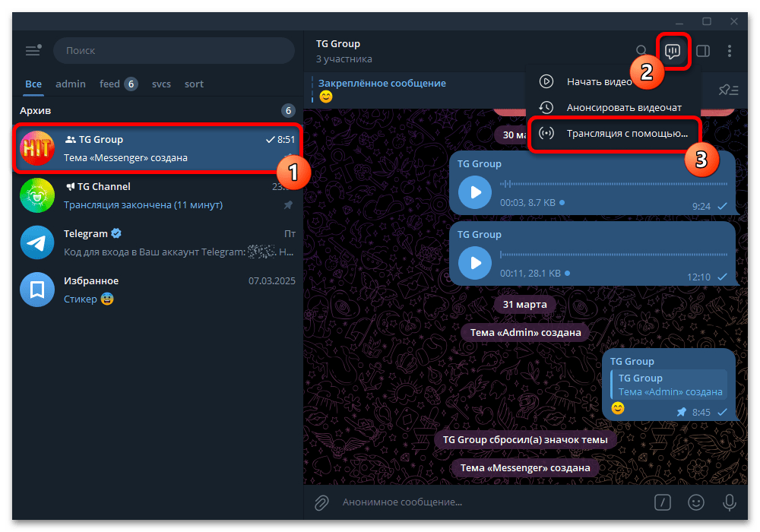Search inside the TG Group chat
Viewport: 760px width, 532px height.
pyautogui.click(x=641, y=50)
